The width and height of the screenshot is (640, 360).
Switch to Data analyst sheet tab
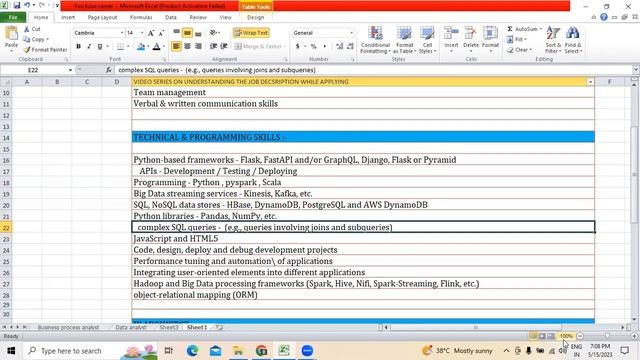[131, 327]
